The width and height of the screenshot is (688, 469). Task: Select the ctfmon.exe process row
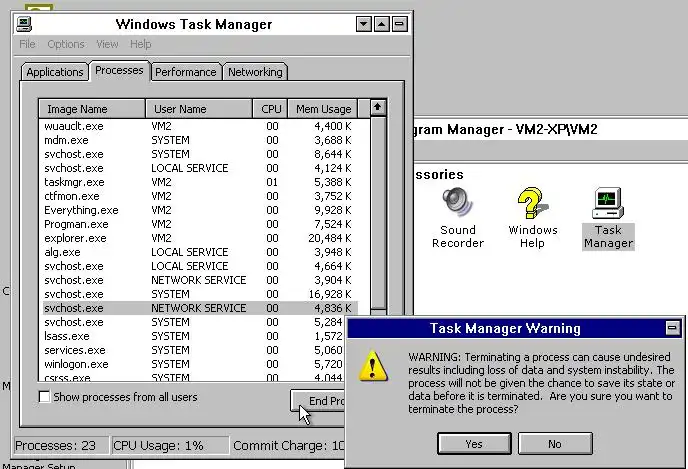pos(200,196)
